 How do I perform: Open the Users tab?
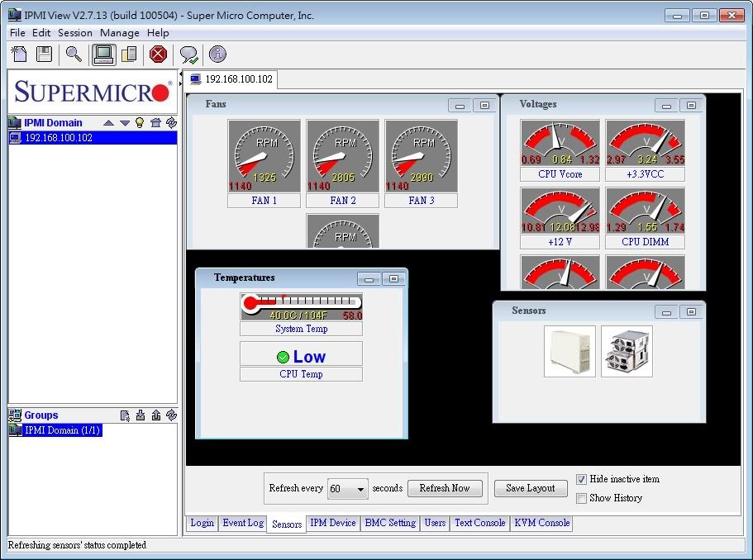click(435, 523)
